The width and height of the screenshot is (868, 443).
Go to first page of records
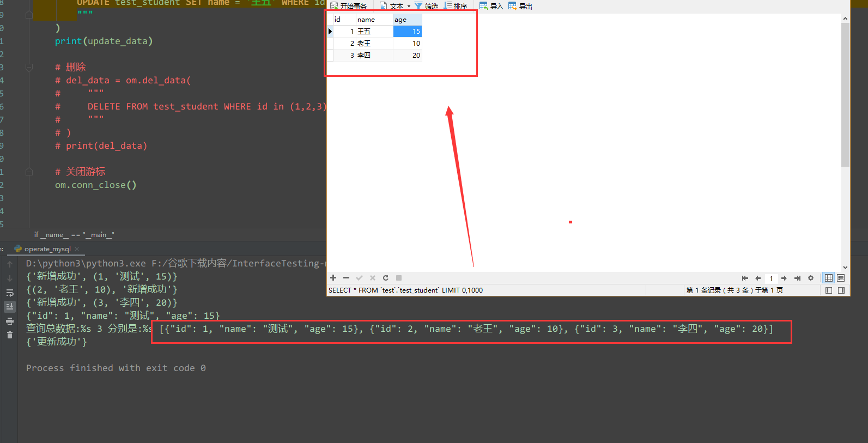tap(745, 278)
